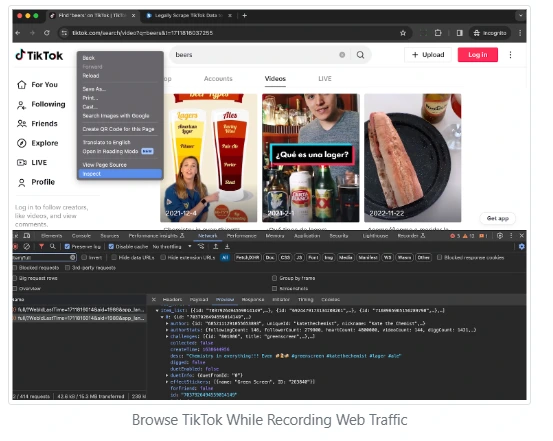Expand the author object in Preview
This screenshot has height=441, width=553.
(167, 323)
